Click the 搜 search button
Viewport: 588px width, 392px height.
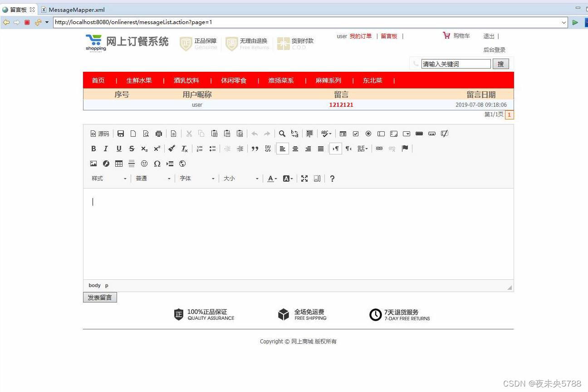point(501,64)
